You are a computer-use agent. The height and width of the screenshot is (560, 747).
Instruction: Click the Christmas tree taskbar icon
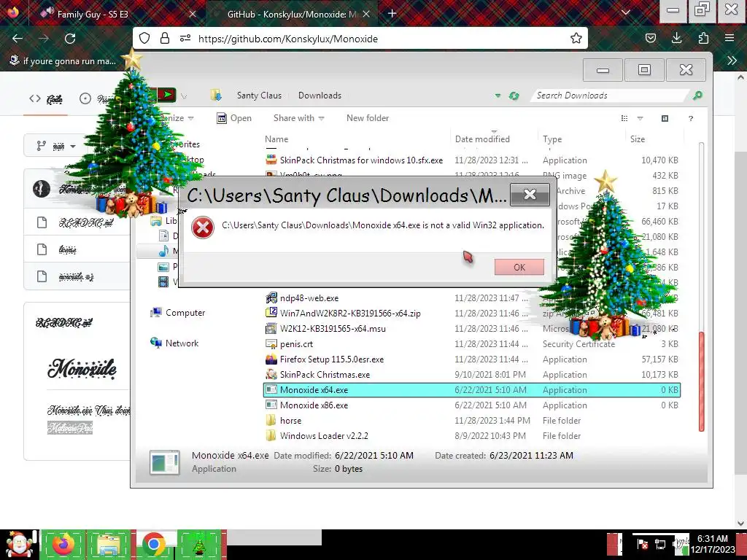(198, 545)
